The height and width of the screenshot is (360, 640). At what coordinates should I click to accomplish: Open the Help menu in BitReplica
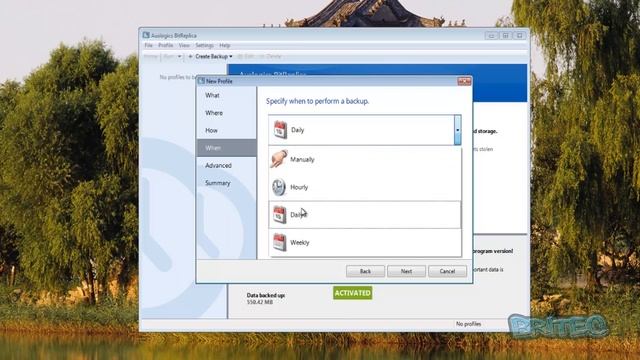click(x=224, y=45)
